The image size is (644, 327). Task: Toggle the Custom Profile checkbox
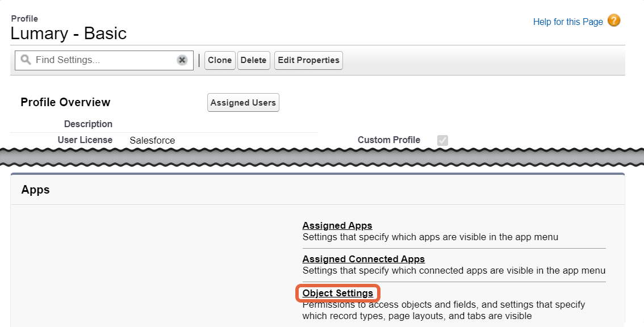[x=442, y=140]
